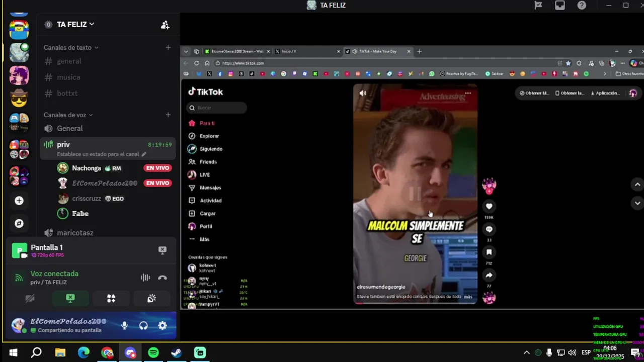
Task: Click the TikTok Buscar search field
Action: click(x=217, y=108)
